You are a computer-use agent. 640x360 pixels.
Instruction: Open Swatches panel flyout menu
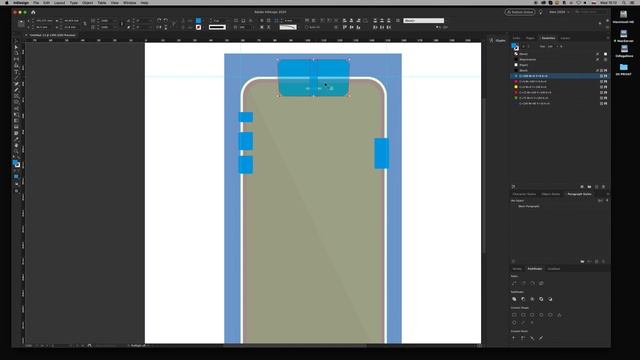[607, 38]
